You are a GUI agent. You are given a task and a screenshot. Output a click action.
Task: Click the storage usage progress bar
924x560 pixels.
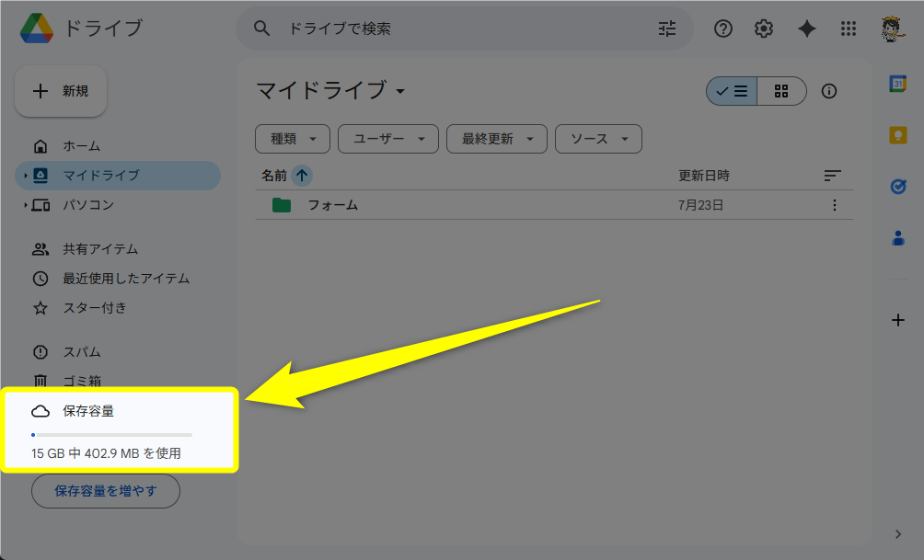[x=111, y=434]
